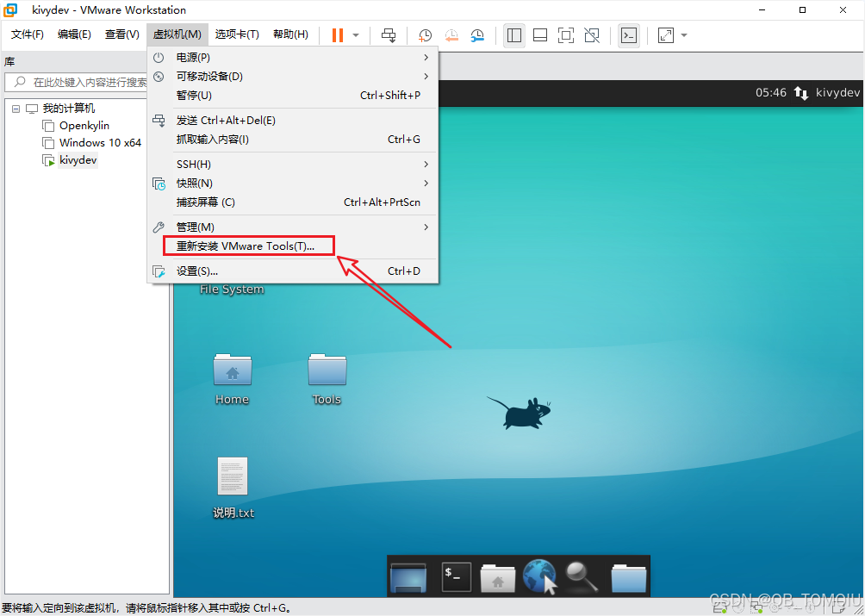Viewport: 865px width, 616px height.
Task: Expand the 快照(N) submenu
Action: tap(293, 184)
